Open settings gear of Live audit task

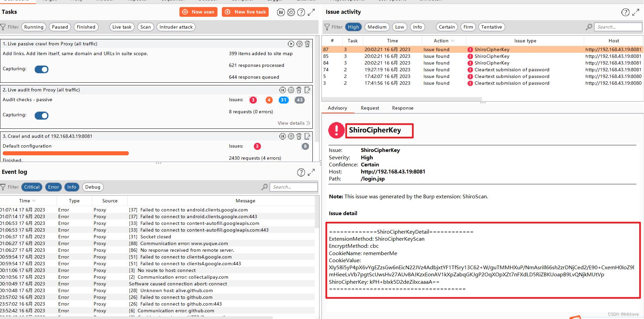291,90
